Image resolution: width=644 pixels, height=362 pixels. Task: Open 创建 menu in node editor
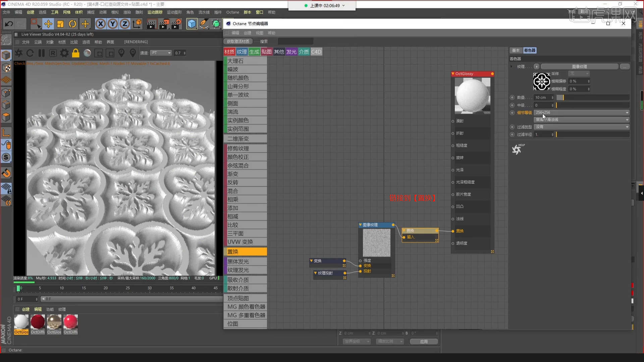248,33
